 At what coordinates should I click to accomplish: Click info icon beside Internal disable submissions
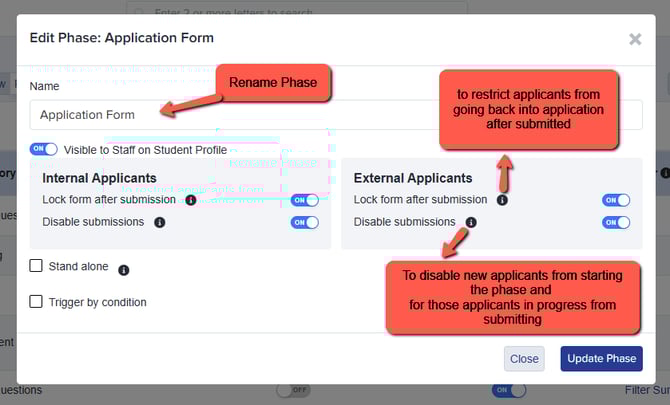159,222
